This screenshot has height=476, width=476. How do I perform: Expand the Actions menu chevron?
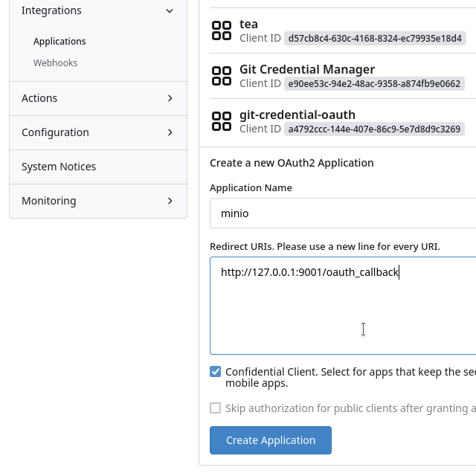click(170, 98)
